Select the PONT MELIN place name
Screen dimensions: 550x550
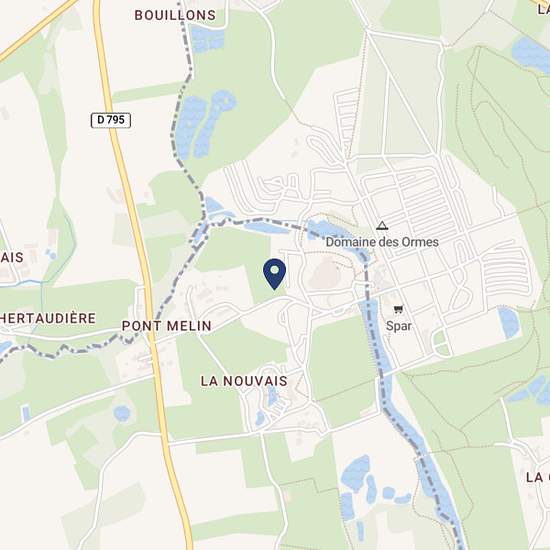tap(167, 326)
